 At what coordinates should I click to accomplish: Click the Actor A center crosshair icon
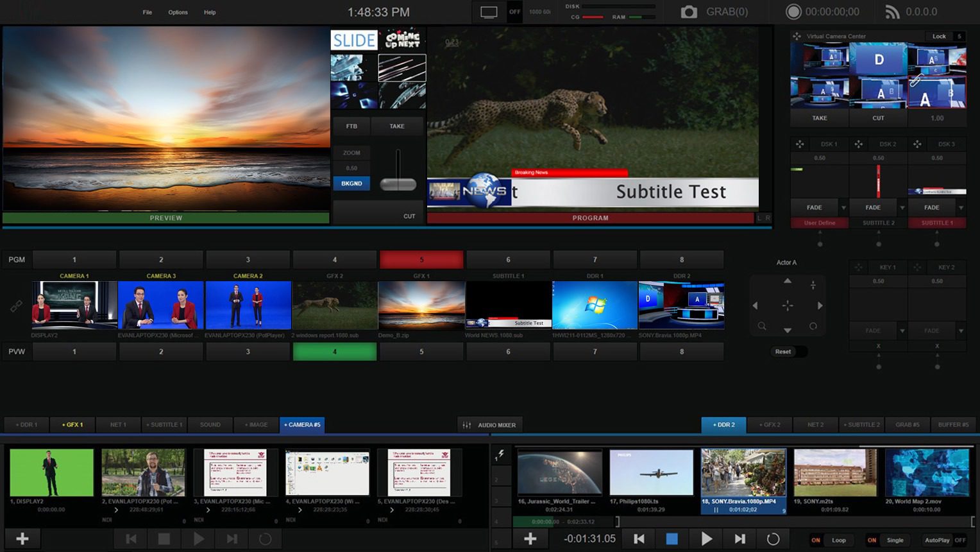pyautogui.click(x=788, y=306)
